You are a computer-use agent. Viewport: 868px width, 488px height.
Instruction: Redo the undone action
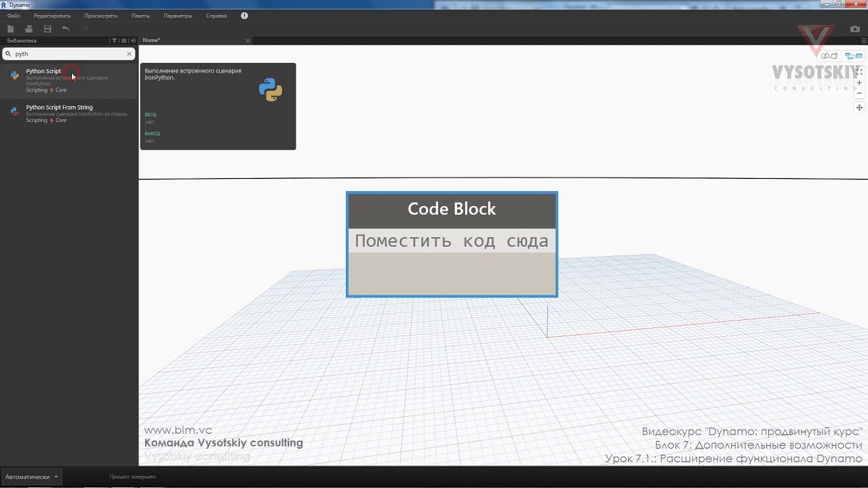[85, 28]
